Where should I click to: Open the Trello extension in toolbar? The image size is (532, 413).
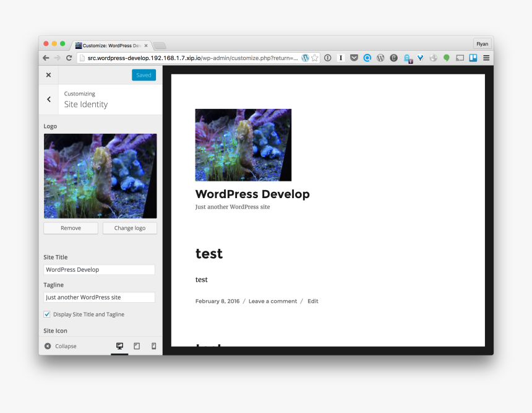coord(473,58)
